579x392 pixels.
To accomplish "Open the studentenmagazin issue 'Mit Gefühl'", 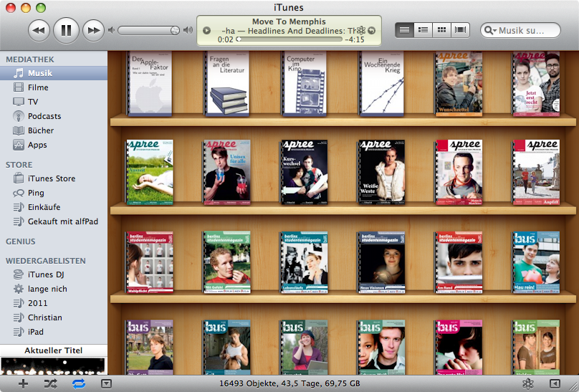I will [x=226, y=262].
